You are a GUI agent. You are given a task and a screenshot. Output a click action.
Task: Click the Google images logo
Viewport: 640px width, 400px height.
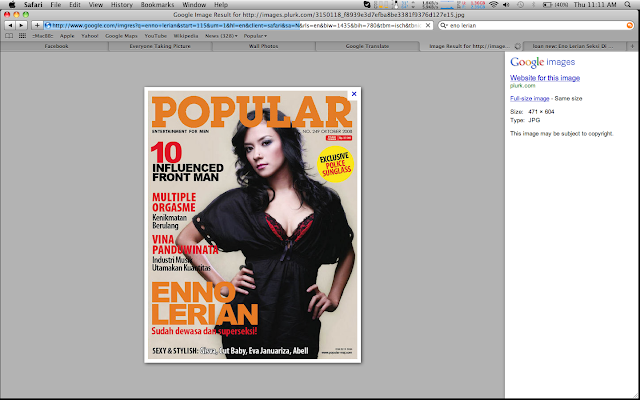pyautogui.click(x=542, y=62)
